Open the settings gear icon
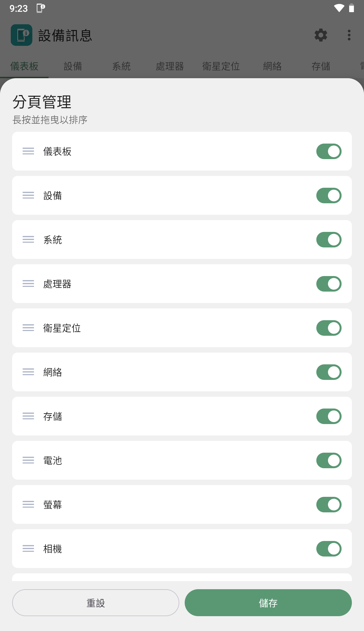The width and height of the screenshot is (364, 631). click(x=321, y=35)
